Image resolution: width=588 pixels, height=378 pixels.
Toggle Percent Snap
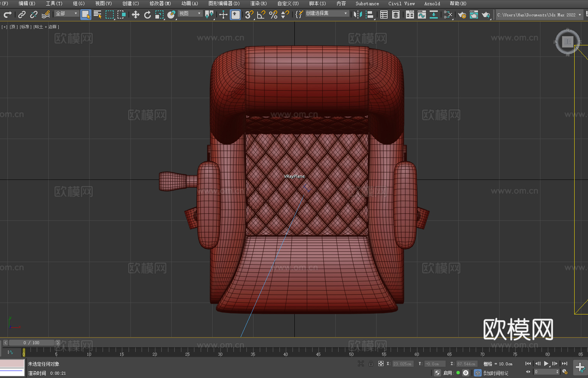(273, 14)
